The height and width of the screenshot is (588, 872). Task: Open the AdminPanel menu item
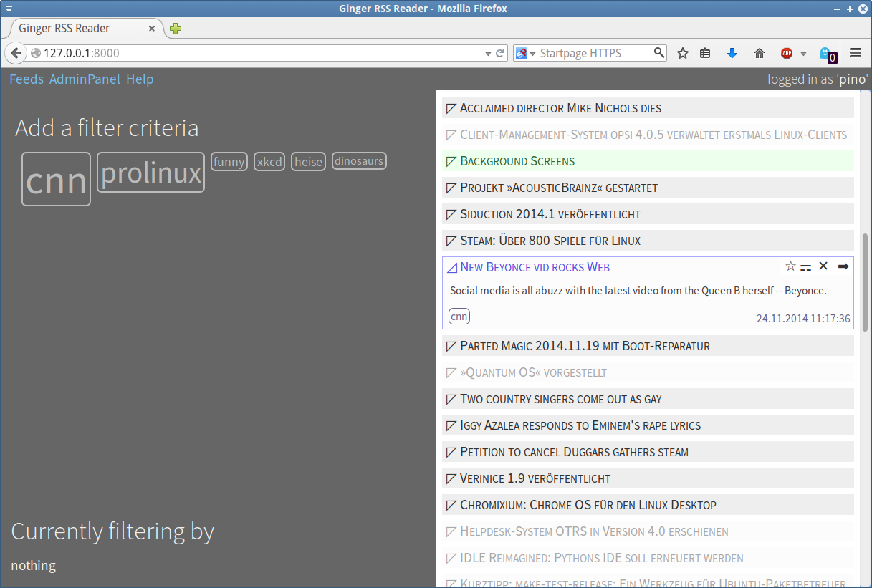tap(85, 79)
